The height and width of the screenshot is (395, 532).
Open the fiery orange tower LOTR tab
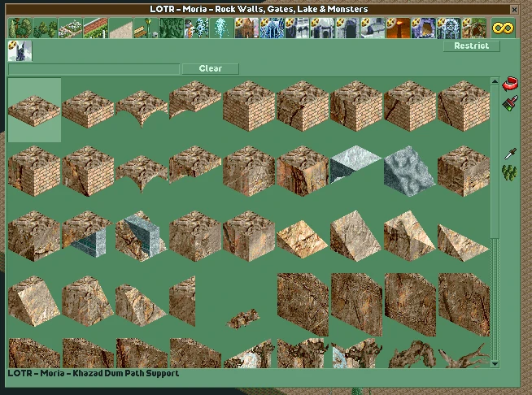(398, 28)
